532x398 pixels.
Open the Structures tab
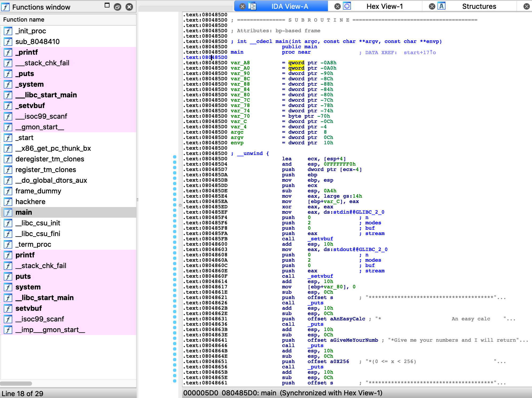point(479,6)
